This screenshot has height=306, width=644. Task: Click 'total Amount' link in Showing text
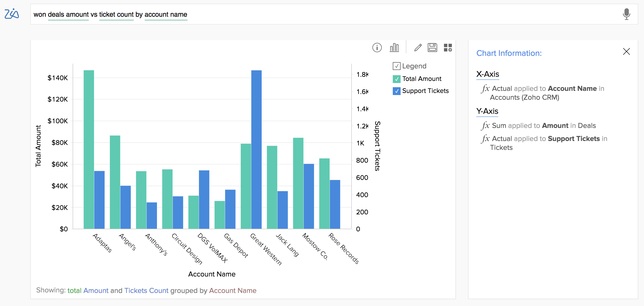click(88, 291)
